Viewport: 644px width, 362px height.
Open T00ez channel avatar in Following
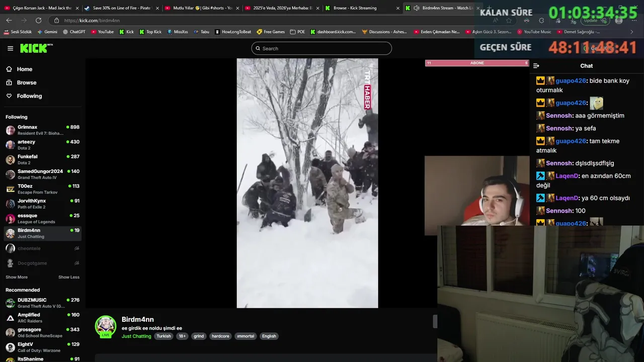point(10,189)
